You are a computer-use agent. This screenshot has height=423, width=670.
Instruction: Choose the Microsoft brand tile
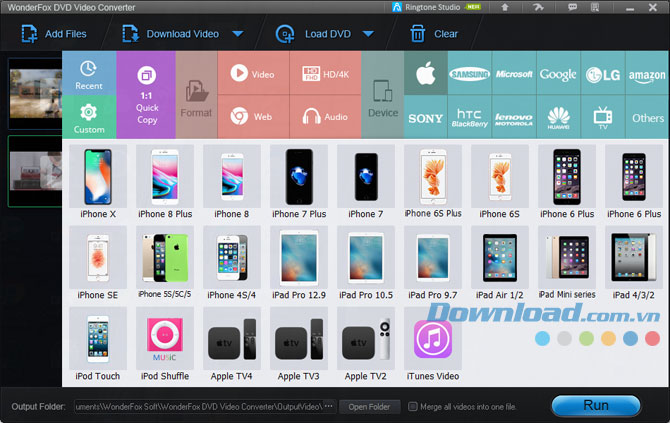pos(514,73)
